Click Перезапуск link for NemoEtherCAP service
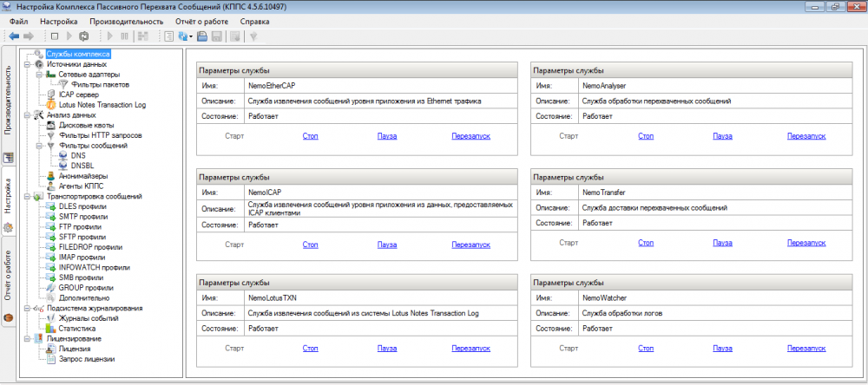The image size is (868, 385). (x=471, y=136)
